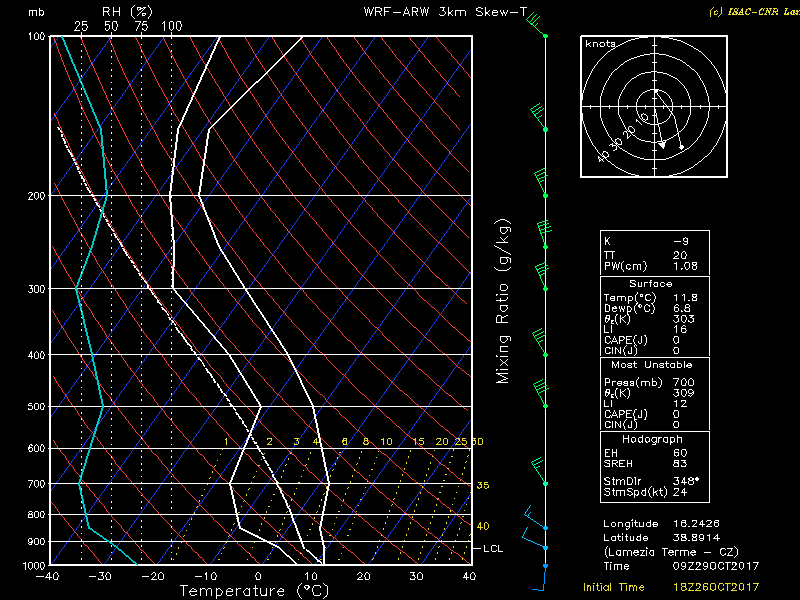The height and width of the screenshot is (600, 800).
Task: Click the "Most Unstable" section header
Action: 652,365
